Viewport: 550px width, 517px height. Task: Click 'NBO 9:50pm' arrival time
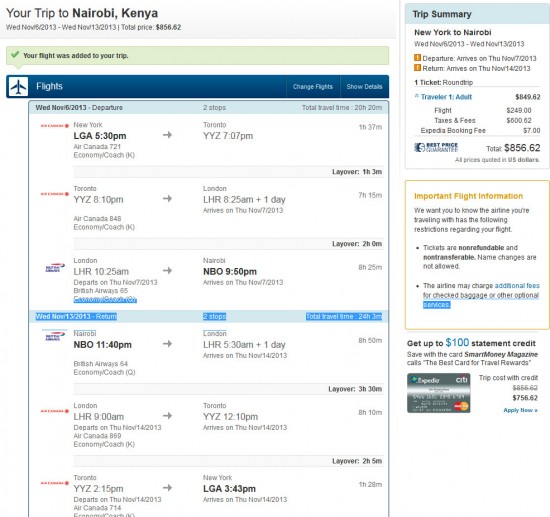click(230, 271)
